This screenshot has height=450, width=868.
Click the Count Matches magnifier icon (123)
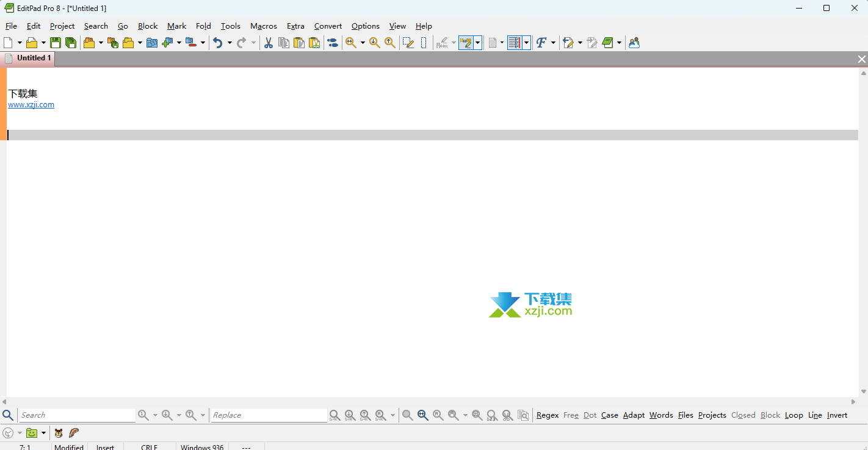pyautogui.click(x=492, y=415)
